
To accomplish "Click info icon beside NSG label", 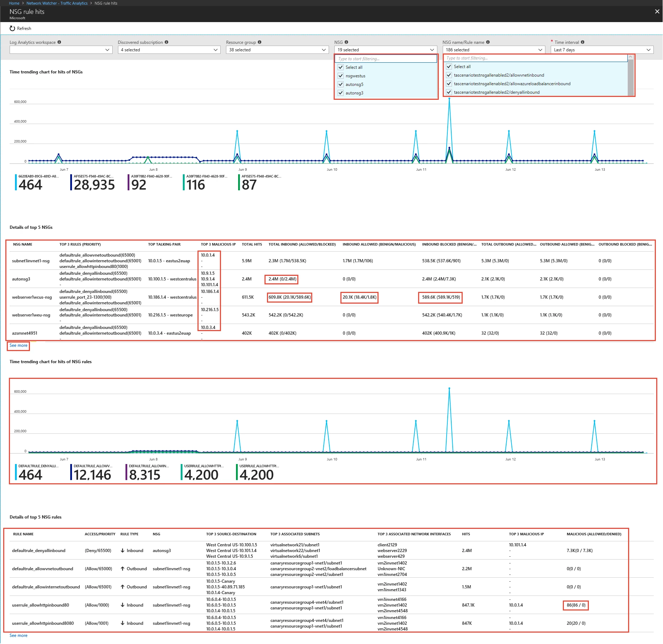I will coord(346,42).
